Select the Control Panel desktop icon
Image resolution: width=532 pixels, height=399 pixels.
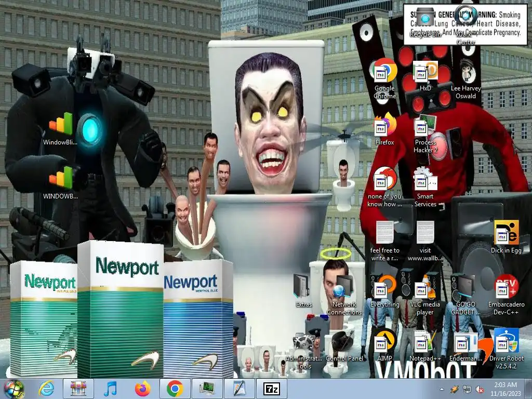click(344, 345)
